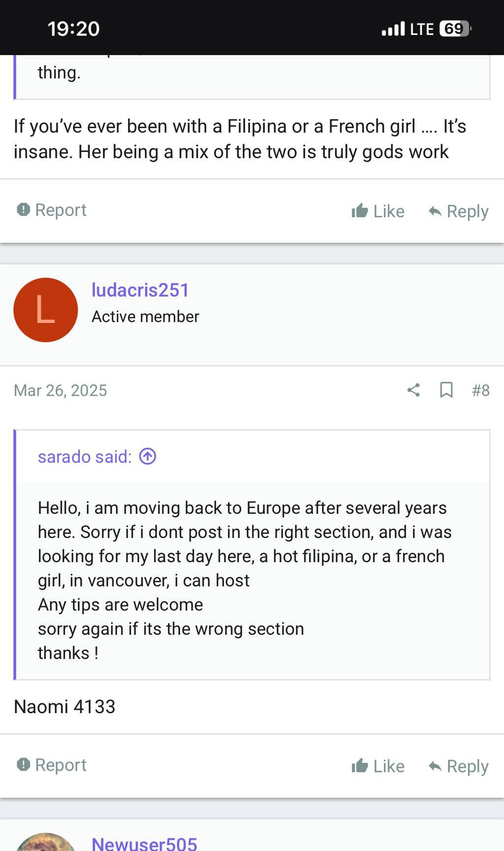
Task: Report ludacris251's post
Action: [x=52, y=765]
